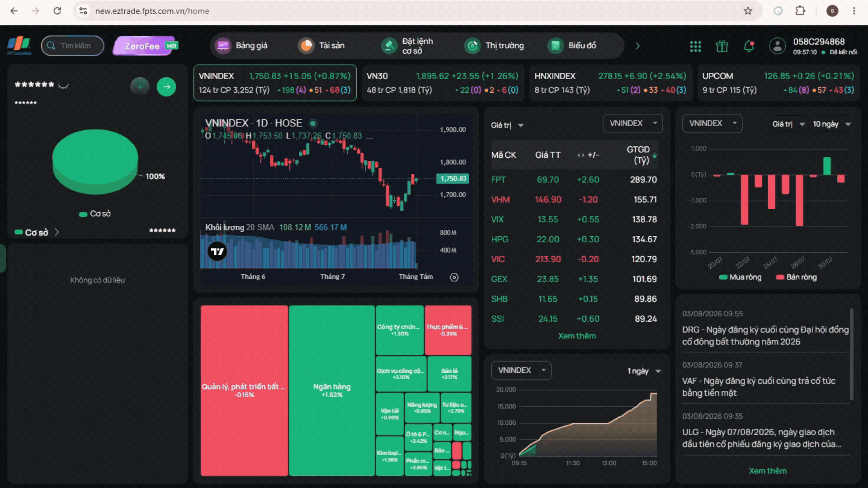
Task: Click the news list scrollbar
Action: [852, 355]
